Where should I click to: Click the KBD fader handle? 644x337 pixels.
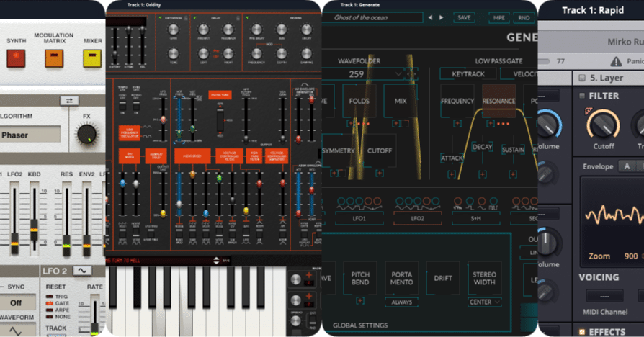click(x=34, y=231)
